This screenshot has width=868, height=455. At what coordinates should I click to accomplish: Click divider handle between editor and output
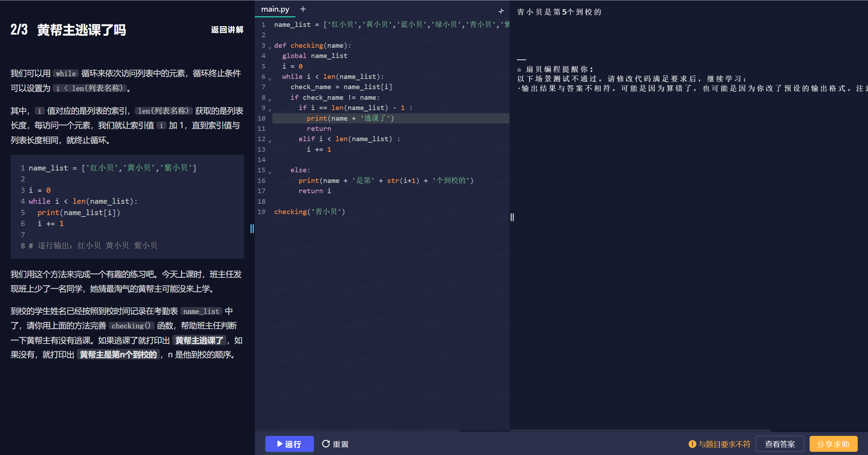(512, 217)
